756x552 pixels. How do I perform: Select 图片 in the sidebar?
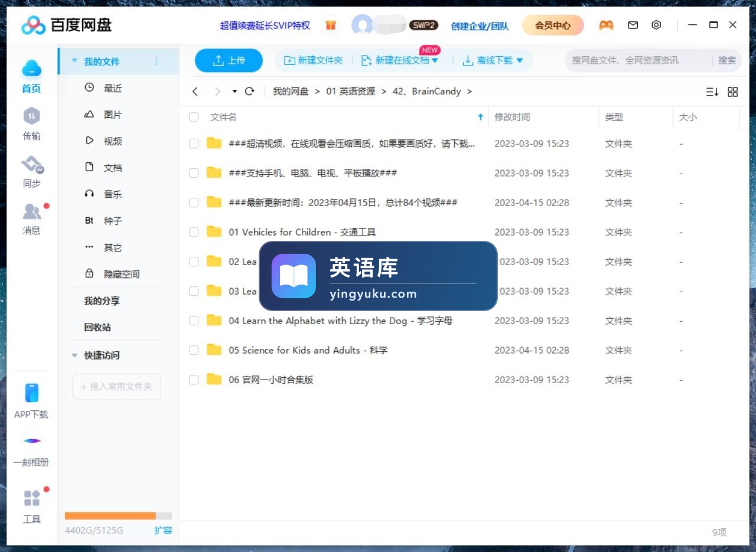[113, 115]
